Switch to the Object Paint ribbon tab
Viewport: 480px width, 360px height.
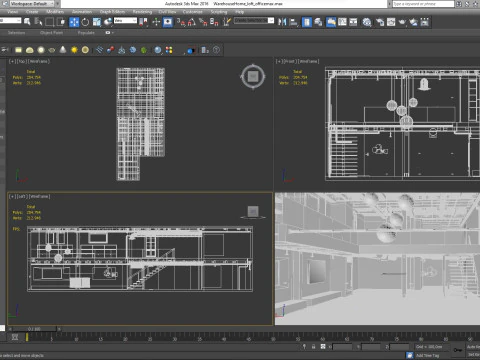click(51, 33)
